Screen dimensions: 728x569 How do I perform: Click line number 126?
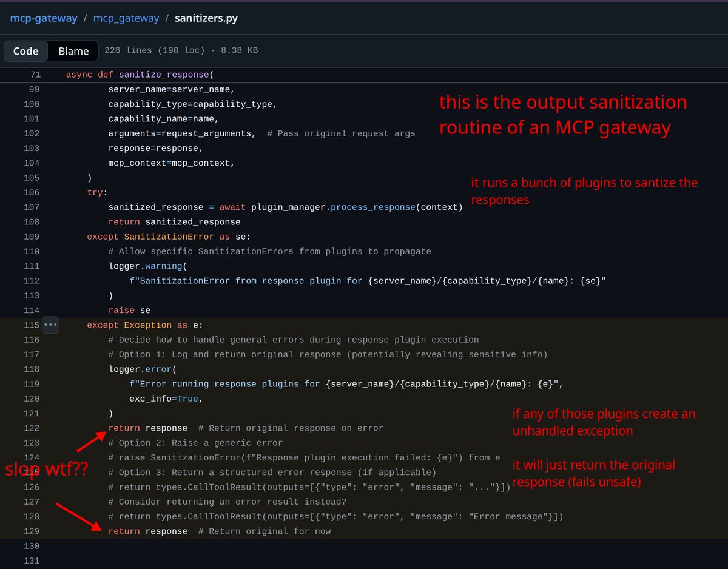(x=32, y=487)
